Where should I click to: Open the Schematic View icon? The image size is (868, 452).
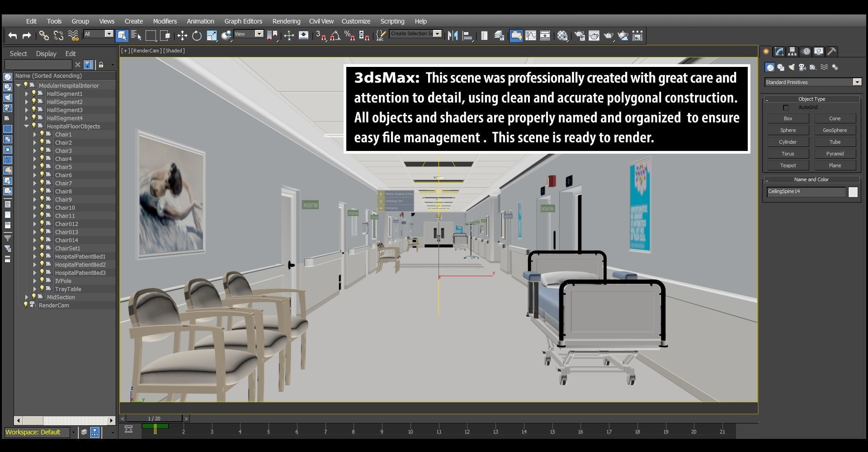tap(545, 35)
